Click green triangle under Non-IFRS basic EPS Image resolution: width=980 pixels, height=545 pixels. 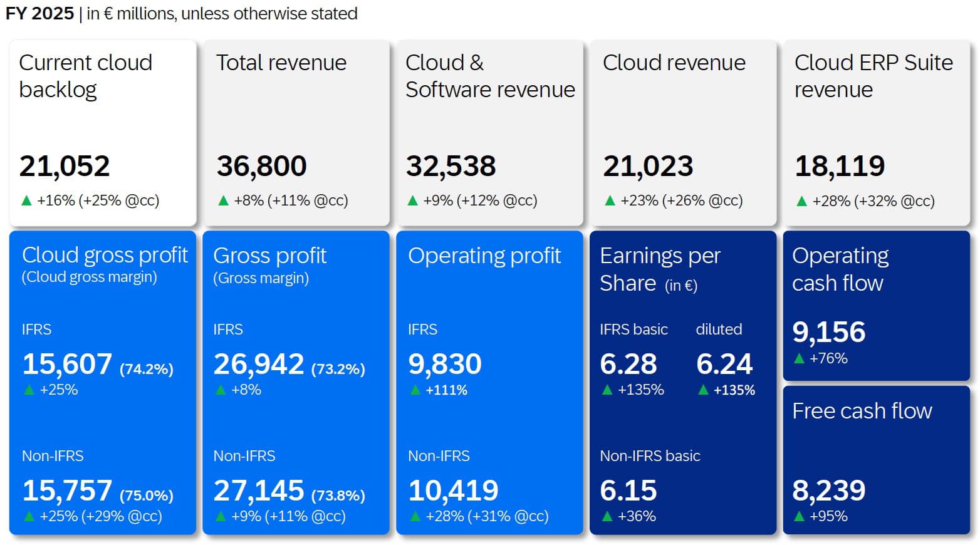tap(607, 517)
